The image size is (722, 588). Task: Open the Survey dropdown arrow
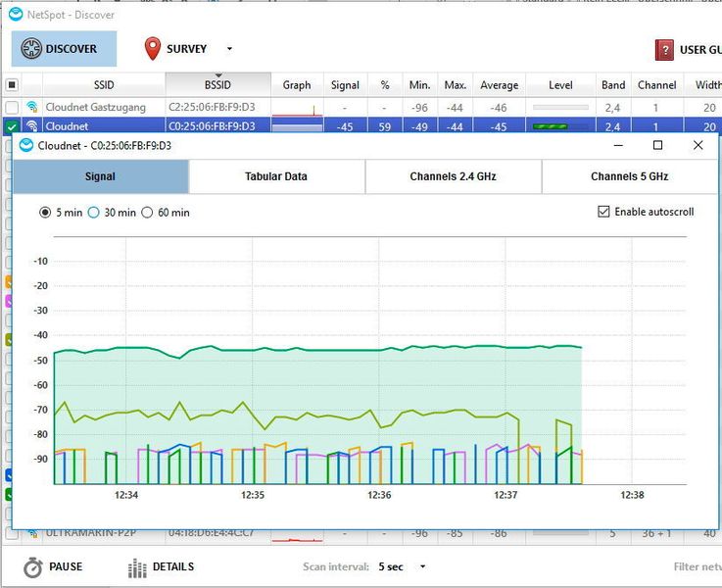(x=229, y=49)
